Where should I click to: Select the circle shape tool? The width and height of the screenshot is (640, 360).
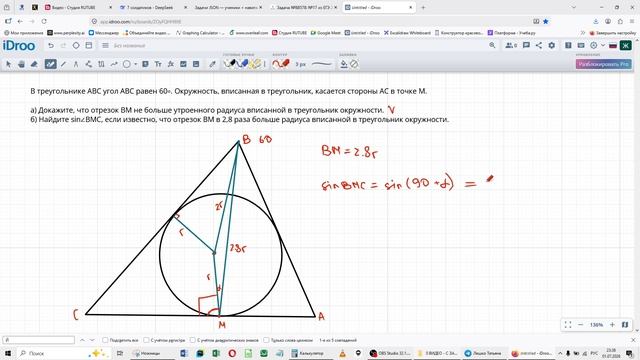pos(127,64)
